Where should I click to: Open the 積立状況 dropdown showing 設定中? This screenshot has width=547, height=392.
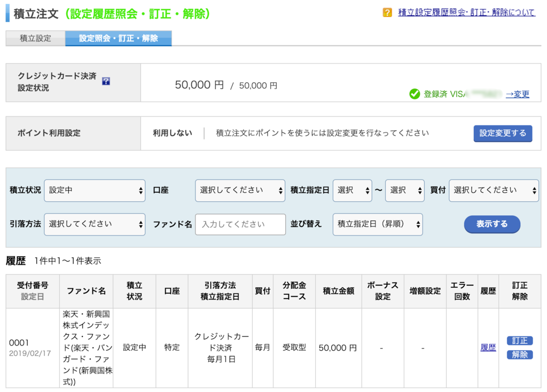[x=95, y=191]
